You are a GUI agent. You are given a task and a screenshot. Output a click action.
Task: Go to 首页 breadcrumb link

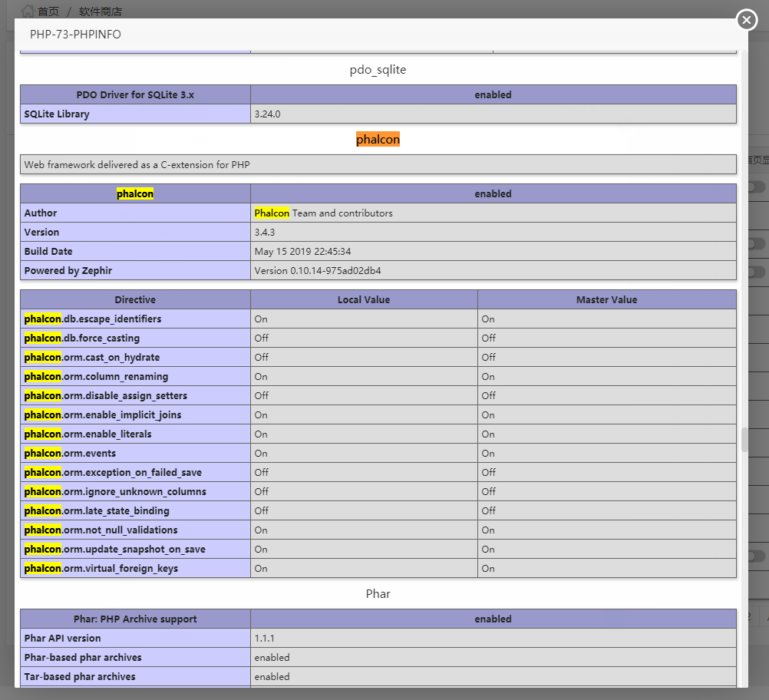pyautogui.click(x=48, y=12)
